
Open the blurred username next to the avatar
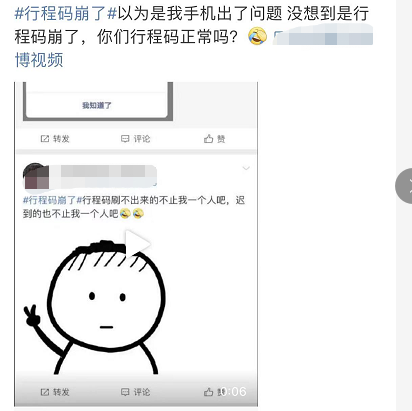coord(109,175)
